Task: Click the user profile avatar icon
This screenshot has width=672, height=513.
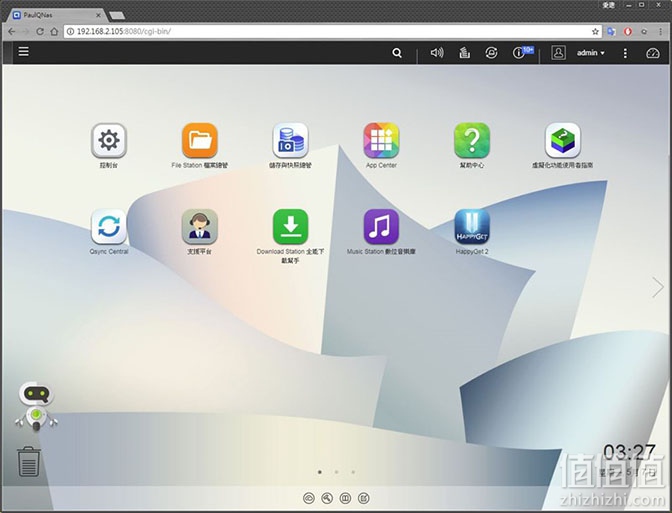Action: pos(558,53)
